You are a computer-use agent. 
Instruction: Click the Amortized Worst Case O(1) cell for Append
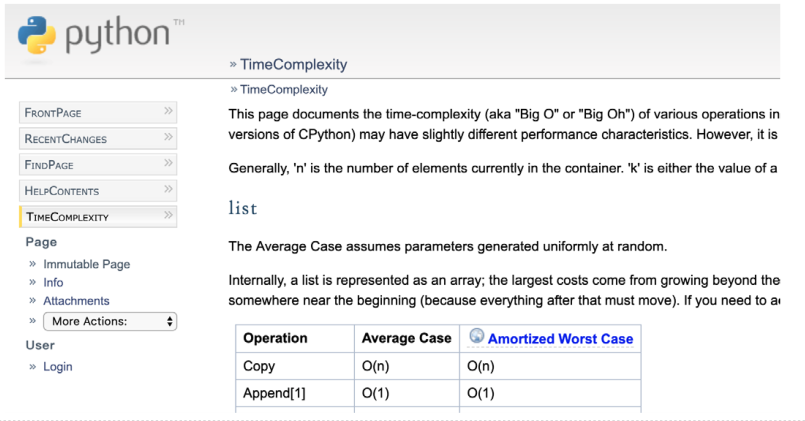[550, 393]
